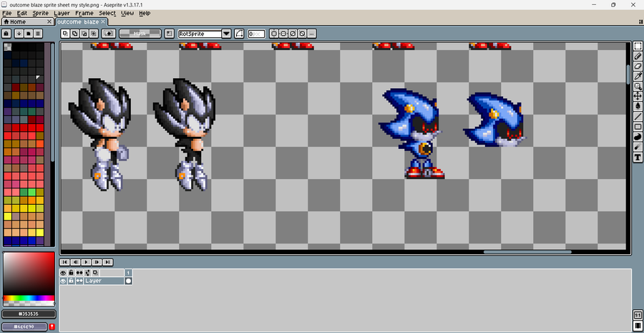
Task: Toggle the transparent color option button
Action: click(109, 34)
